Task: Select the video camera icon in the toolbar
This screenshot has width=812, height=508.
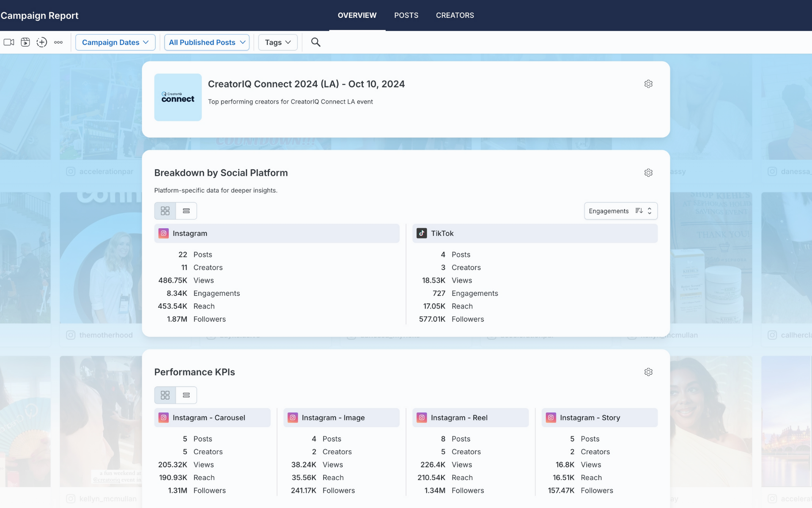Action: pos(8,42)
